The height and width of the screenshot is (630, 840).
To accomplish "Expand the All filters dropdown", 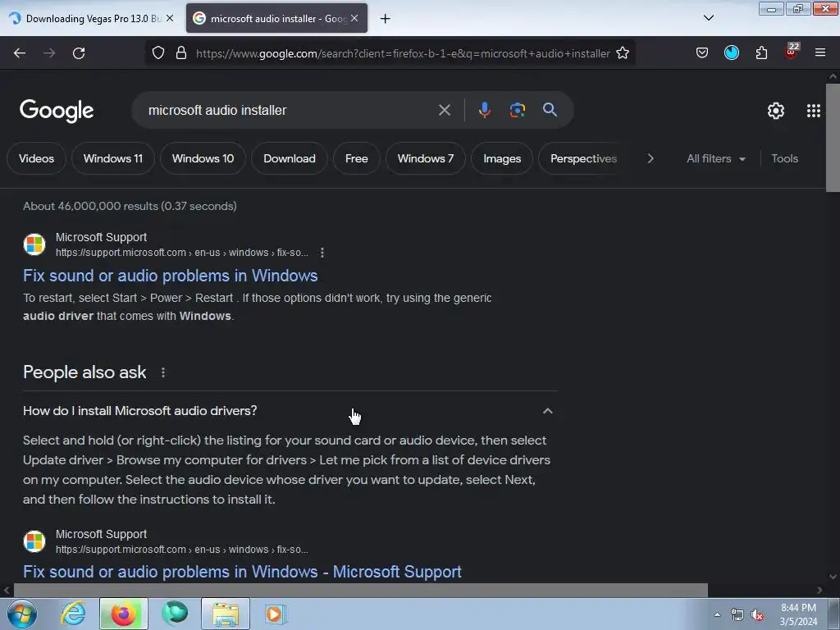I will [x=715, y=158].
